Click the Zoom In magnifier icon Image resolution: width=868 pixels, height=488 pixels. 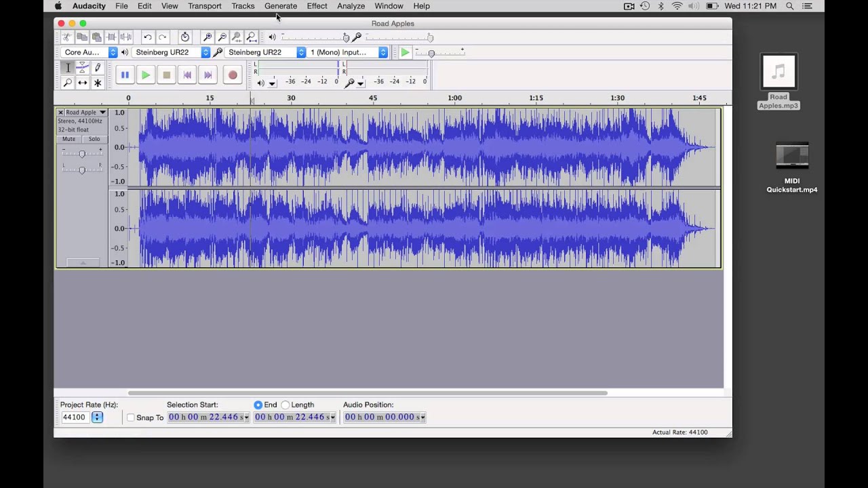[x=208, y=37]
